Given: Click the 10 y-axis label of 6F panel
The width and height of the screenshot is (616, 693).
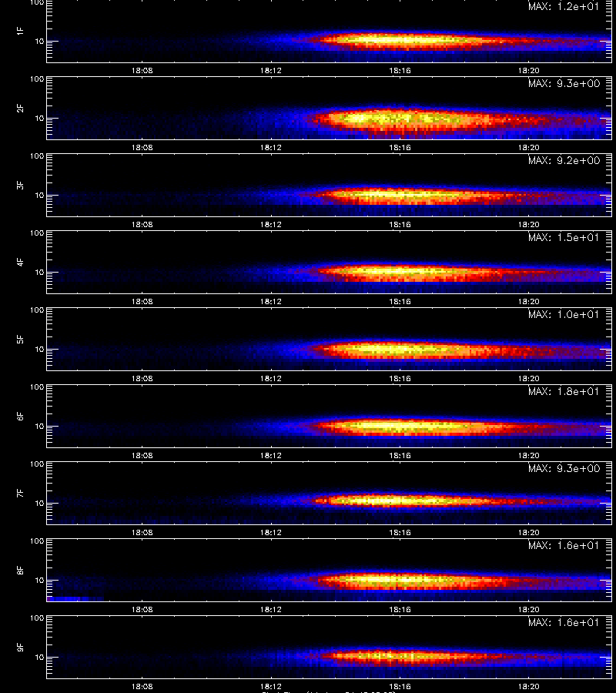Looking at the screenshot, I should point(39,426).
